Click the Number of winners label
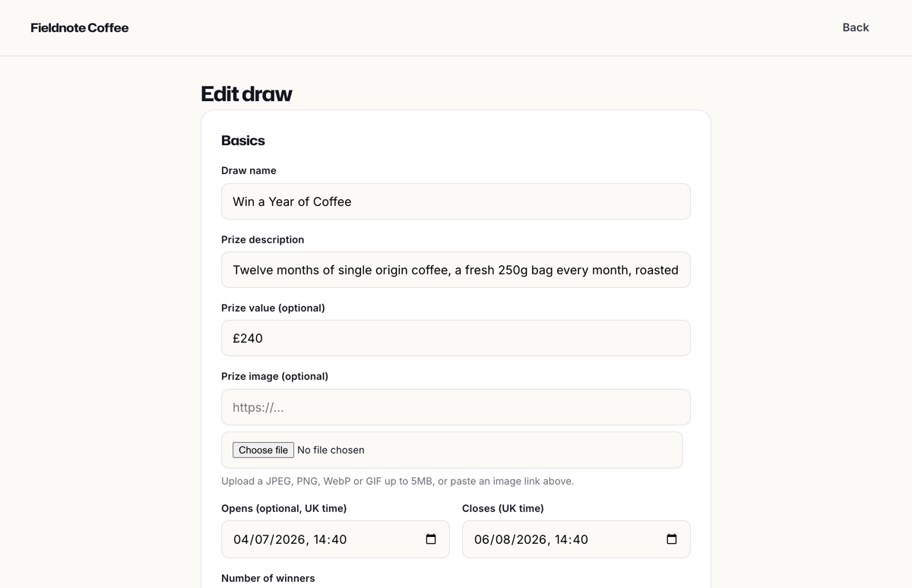The image size is (912, 588). [268, 578]
